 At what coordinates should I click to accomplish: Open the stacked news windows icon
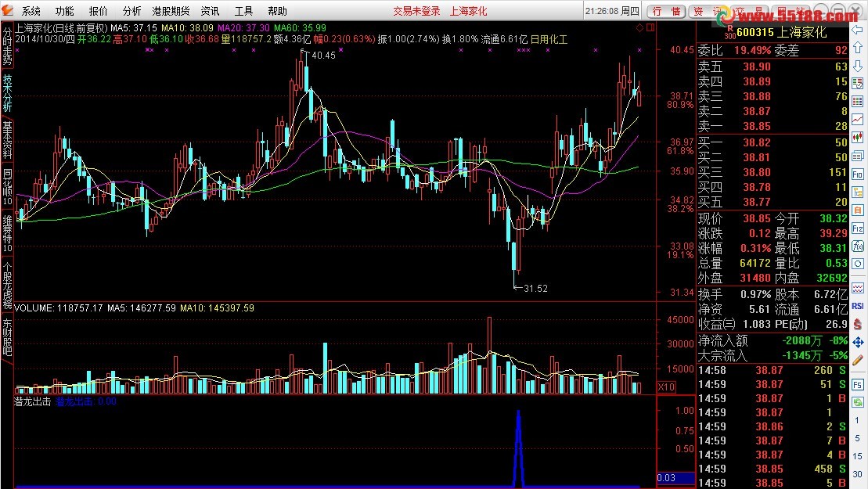858,156
